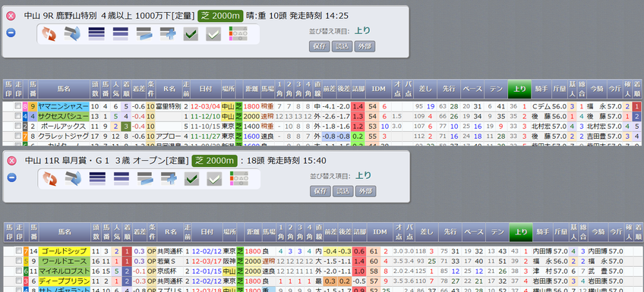Sort 11R table by 先行 column header
This screenshot has width=644, height=292.
[451, 233]
